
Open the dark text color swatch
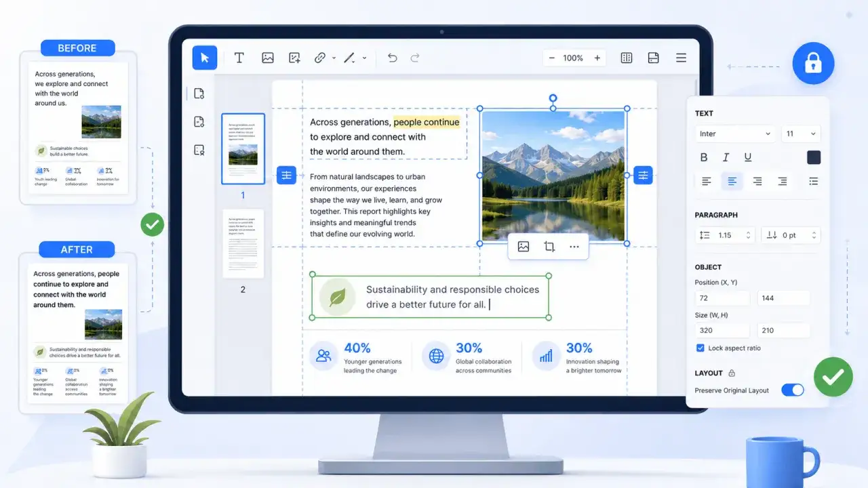(x=814, y=157)
